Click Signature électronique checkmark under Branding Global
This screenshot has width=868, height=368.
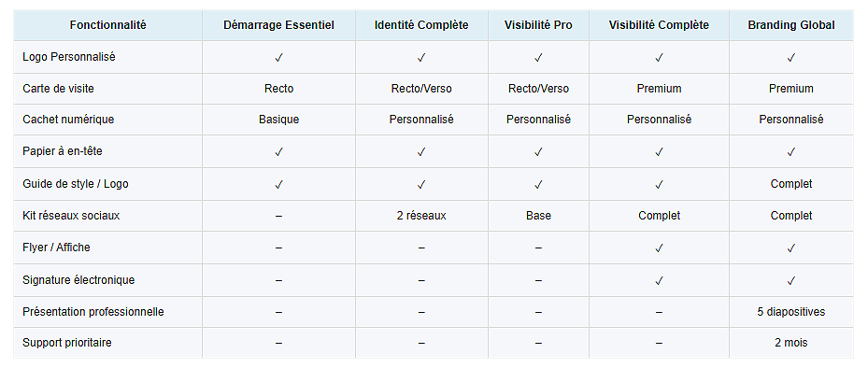(x=791, y=280)
